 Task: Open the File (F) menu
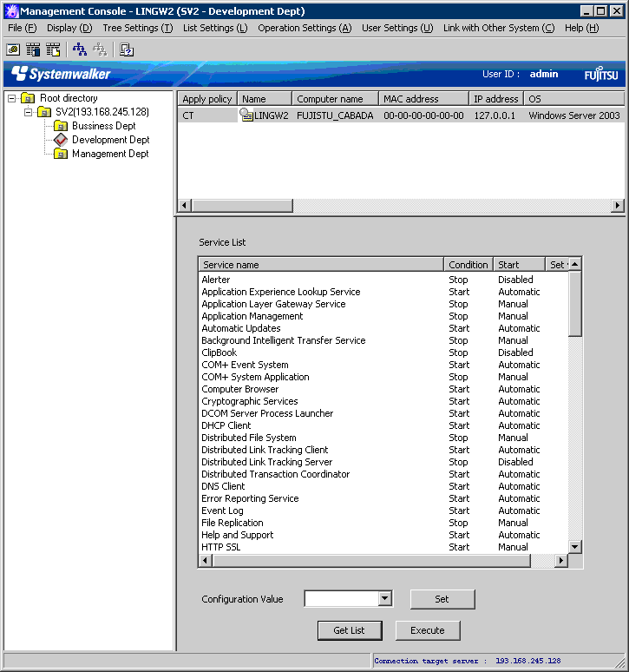pos(23,28)
